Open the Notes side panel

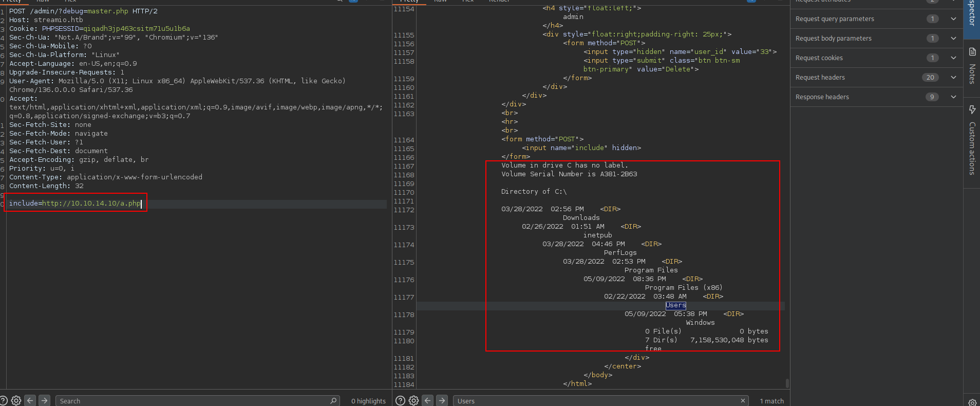[x=972, y=67]
